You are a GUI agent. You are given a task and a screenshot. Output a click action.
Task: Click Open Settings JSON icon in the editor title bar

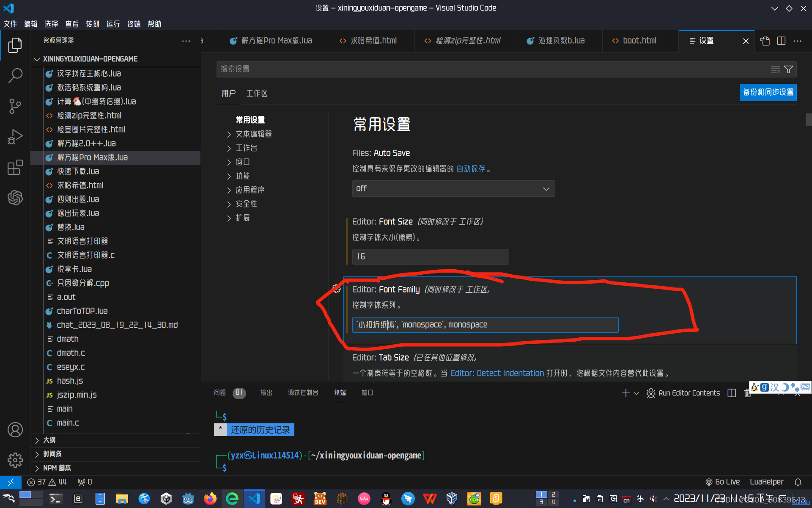point(765,41)
